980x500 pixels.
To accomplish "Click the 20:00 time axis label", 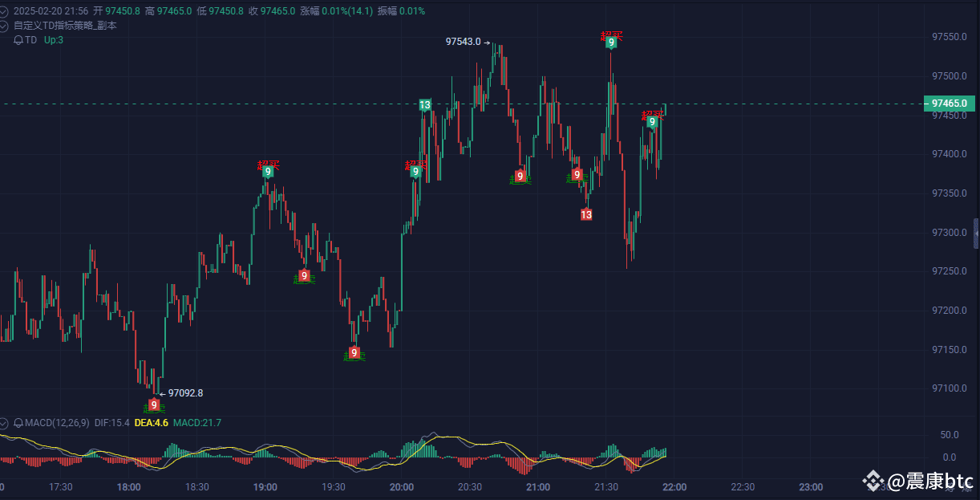I will point(402,487).
